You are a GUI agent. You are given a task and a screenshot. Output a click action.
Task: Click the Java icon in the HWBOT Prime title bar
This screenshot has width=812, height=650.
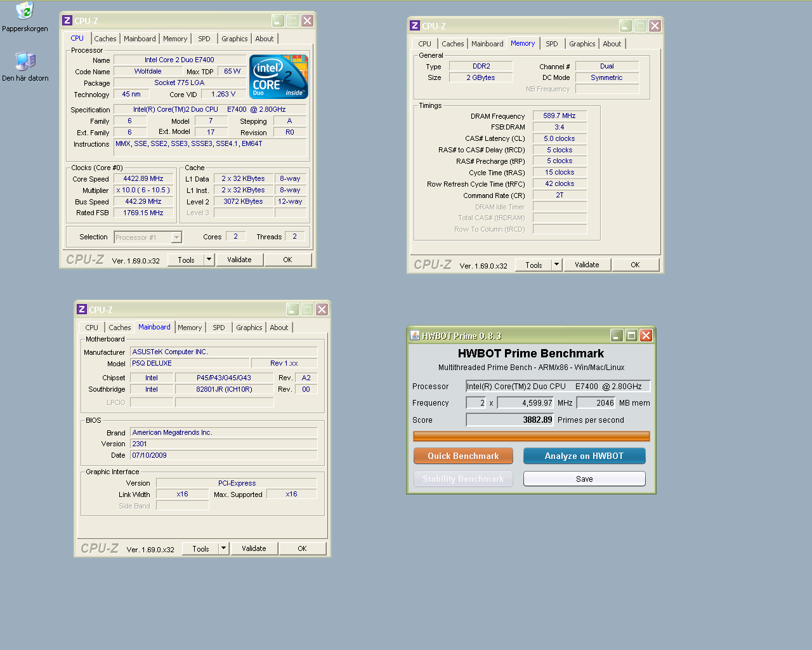point(415,335)
